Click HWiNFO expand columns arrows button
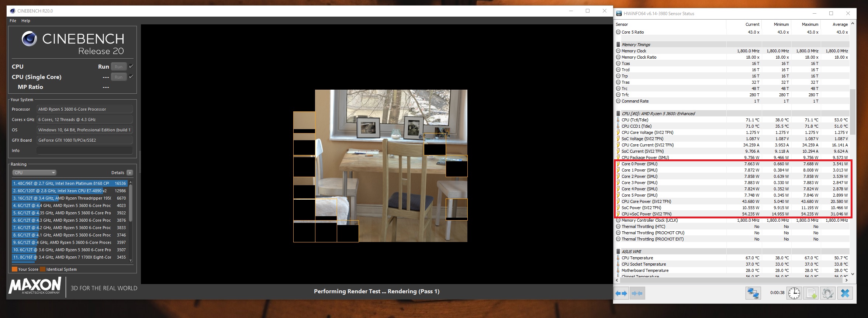The width and height of the screenshot is (868, 318). point(621,293)
